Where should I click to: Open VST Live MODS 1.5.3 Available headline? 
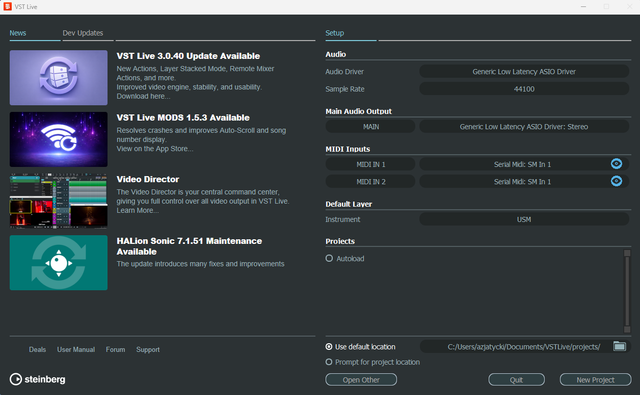[x=183, y=118]
